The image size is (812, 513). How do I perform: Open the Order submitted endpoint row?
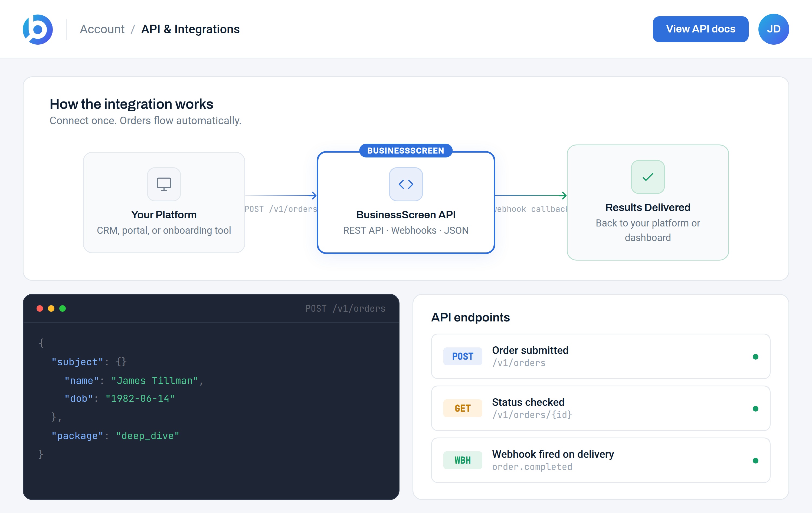tap(601, 356)
